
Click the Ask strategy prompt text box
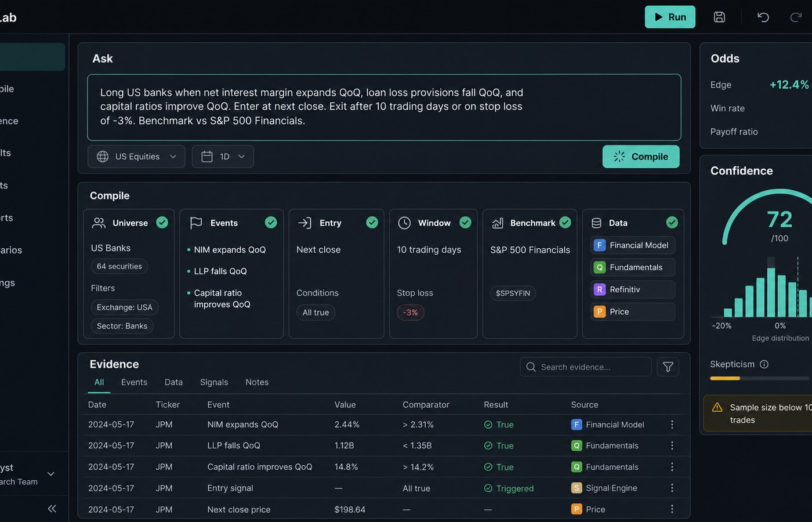[384, 107]
